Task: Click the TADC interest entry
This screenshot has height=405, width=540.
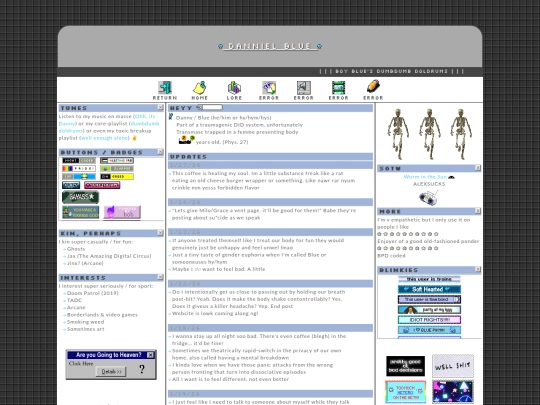Action: pyautogui.click(x=74, y=300)
